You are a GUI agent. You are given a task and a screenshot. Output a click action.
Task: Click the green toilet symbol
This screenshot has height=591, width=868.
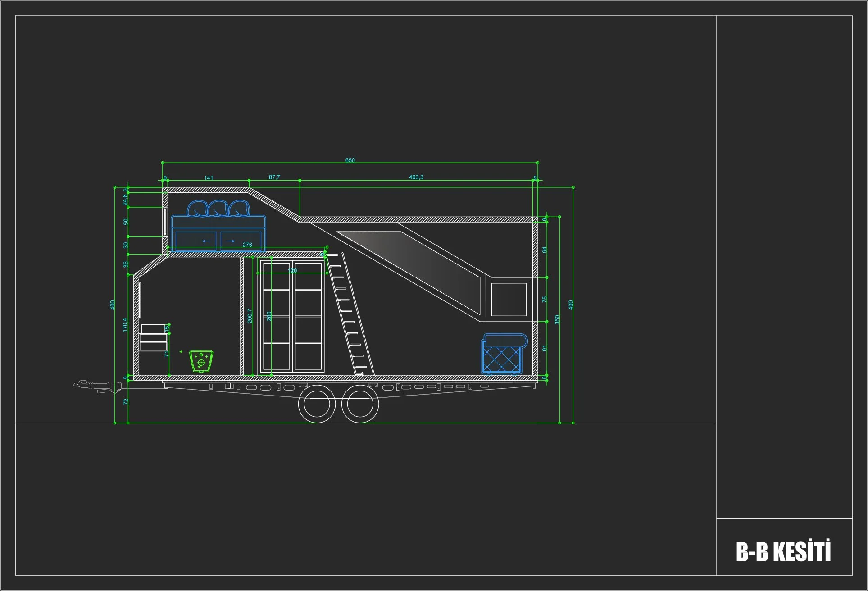pyautogui.click(x=201, y=361)
